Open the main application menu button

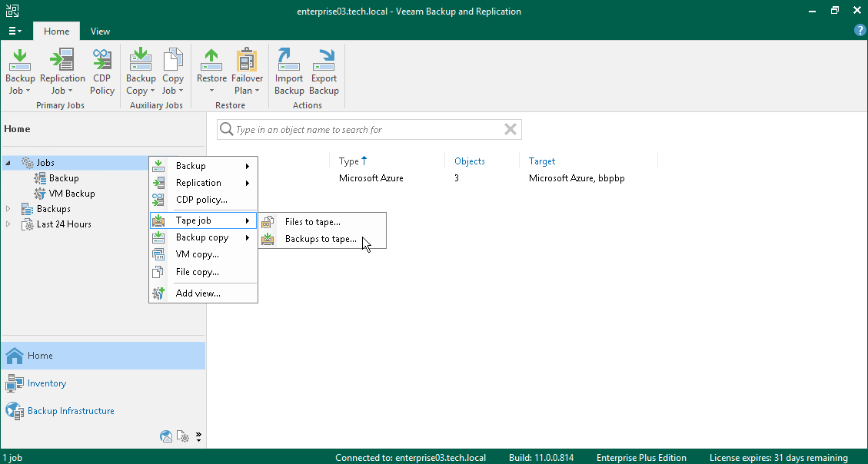coord(15,31)
